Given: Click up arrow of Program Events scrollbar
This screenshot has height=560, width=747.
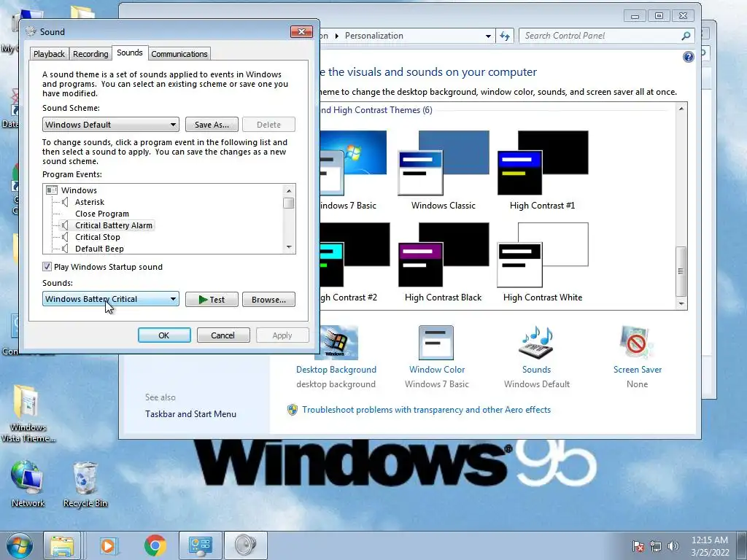Looking at the screenshot, I should (289, 190).
